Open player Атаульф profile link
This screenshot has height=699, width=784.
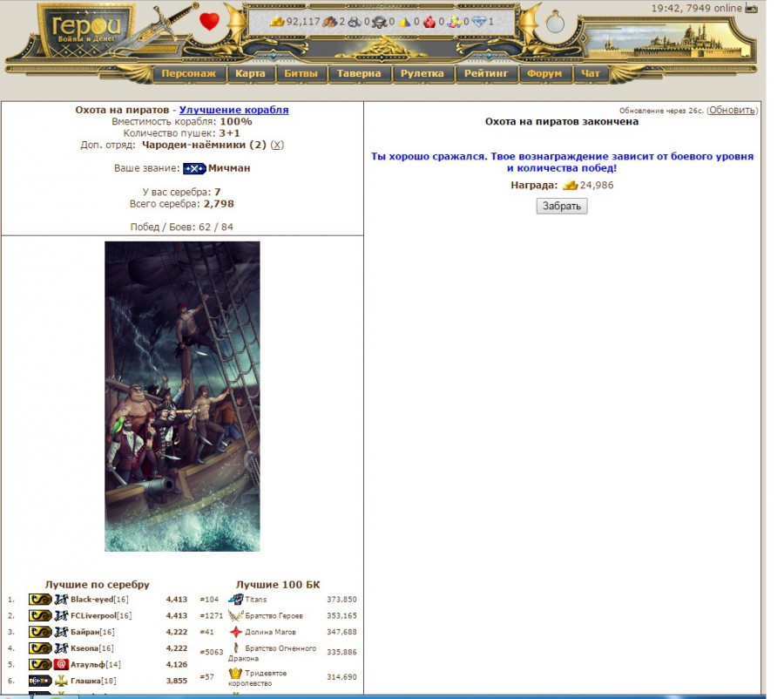88,664
